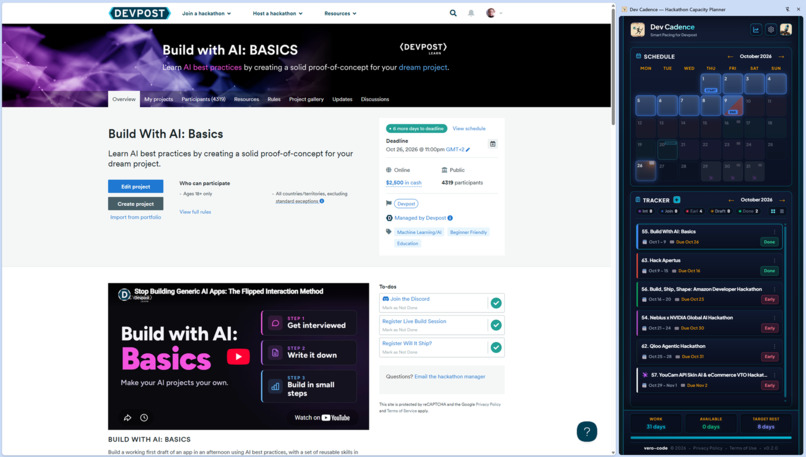Open the Participants (4319) tab
The image size is (806, 457).
204,99
